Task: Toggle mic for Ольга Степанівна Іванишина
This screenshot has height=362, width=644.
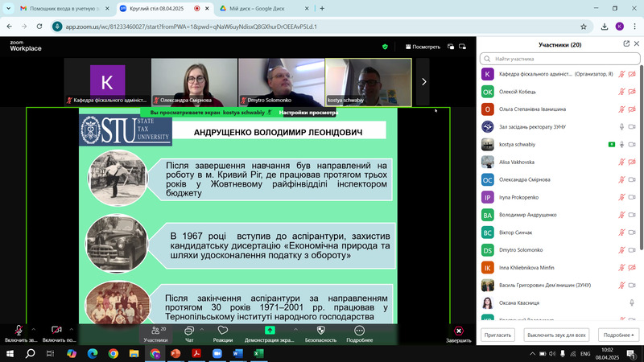Action: [621, 109]
